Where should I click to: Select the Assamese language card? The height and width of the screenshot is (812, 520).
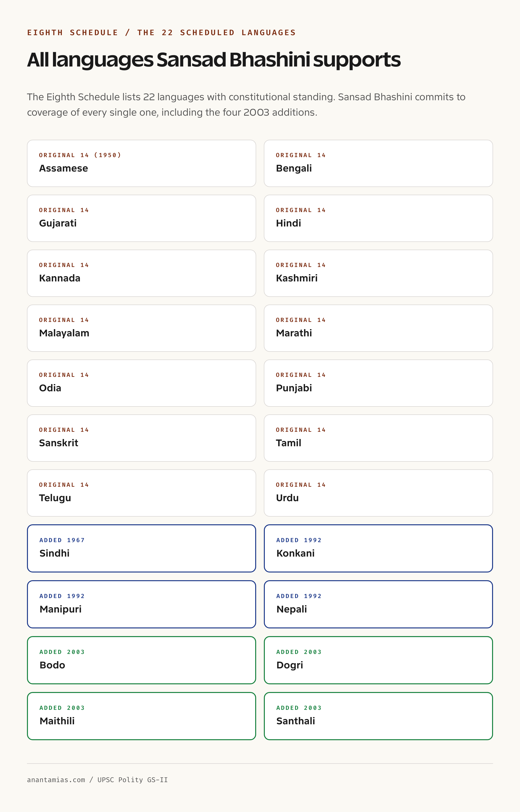pyautogui.click(x=142, y=163)
